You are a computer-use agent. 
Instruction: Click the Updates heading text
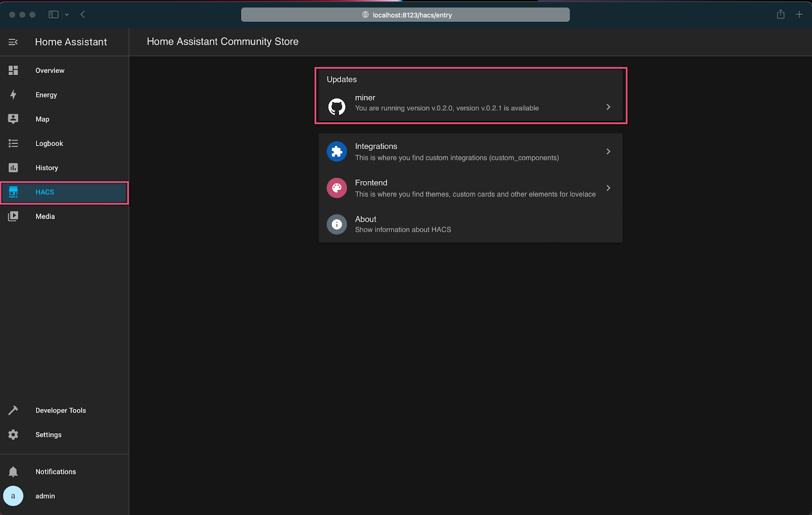tap(342, 80)
